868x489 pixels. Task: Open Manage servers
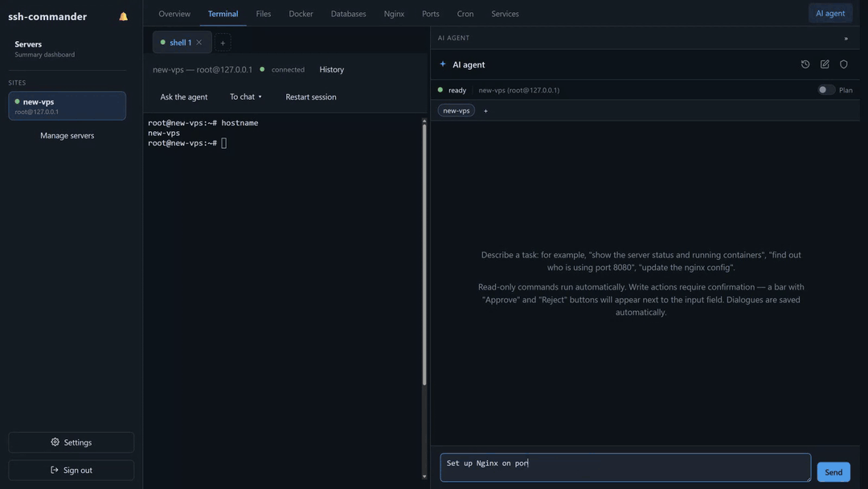pos(67,136)
